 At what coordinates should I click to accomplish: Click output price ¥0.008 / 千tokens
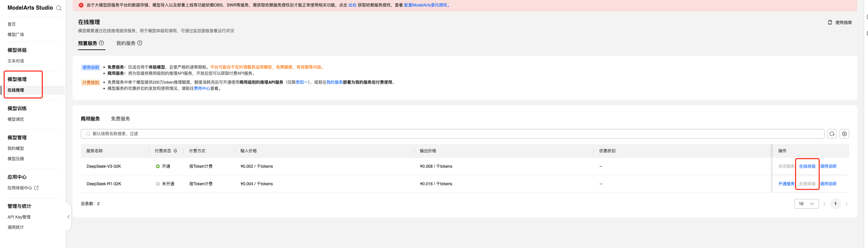point(436,166)
